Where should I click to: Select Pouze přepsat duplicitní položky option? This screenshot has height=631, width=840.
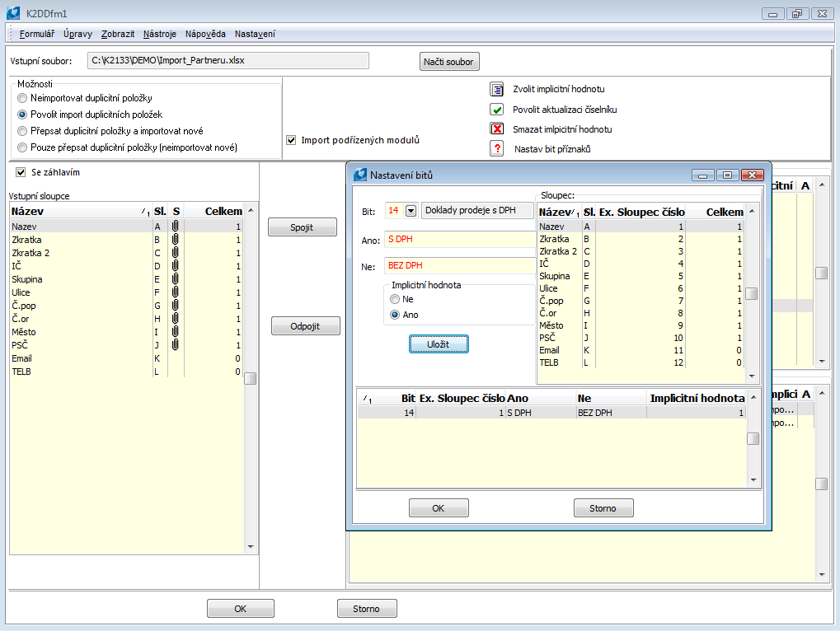tap(22, 147)
